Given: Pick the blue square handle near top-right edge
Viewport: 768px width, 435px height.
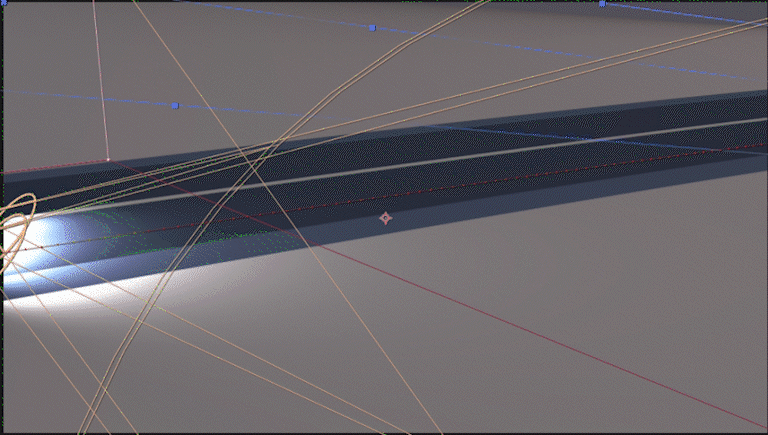Looking at the screenshot, I should click(x=602, y=3).
